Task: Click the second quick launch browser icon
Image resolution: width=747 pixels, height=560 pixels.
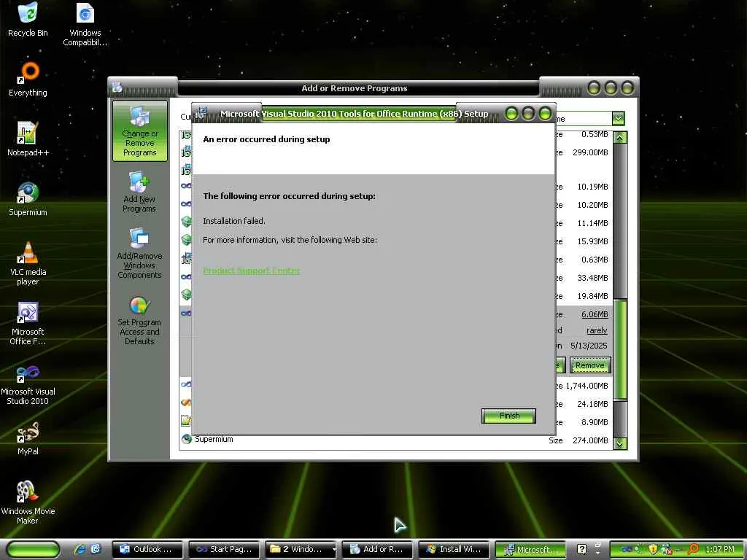Action: [x=96, y=549]
